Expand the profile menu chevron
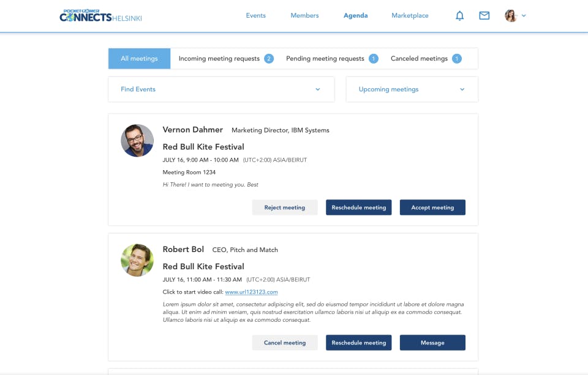588x375 pixels. [x=524, y=16]
